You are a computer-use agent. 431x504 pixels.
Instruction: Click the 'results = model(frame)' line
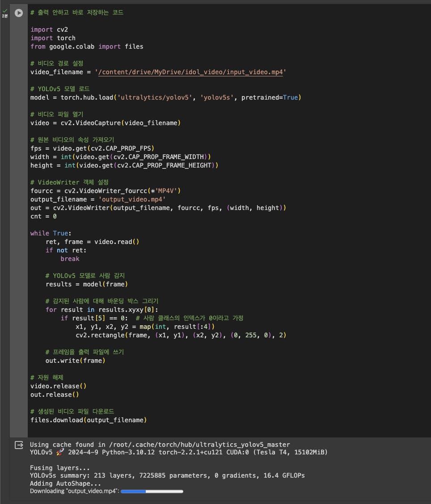pyautogui.click(x=87, y=284)
